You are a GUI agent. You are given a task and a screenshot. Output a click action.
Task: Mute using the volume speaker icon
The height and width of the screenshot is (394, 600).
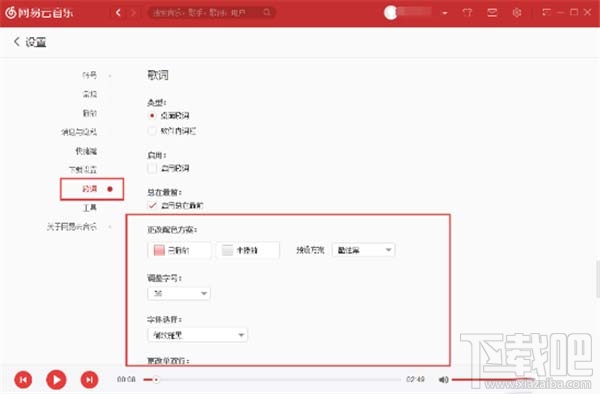(443, 379)
